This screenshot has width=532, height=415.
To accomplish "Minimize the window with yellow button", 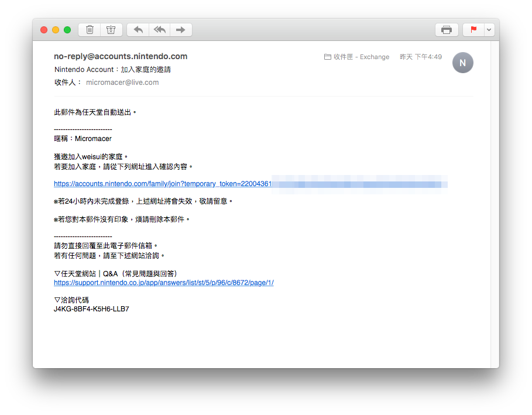I will 56,30.
